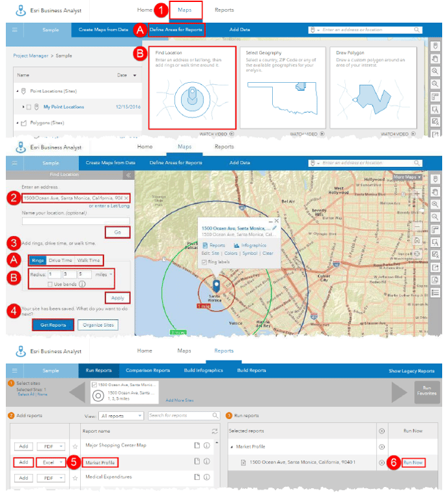Image resolution: width=448 pixels, height=498 pixels.
Task: Preview Market Profile report document icon
Action: pos(197,461)
